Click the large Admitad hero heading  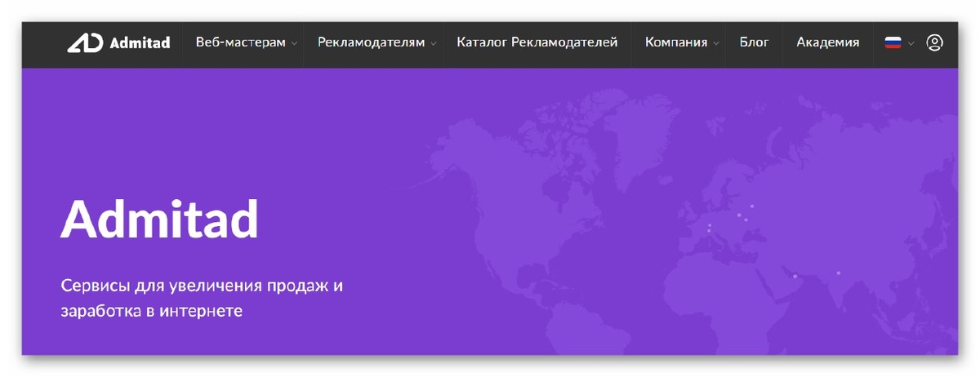159,218
